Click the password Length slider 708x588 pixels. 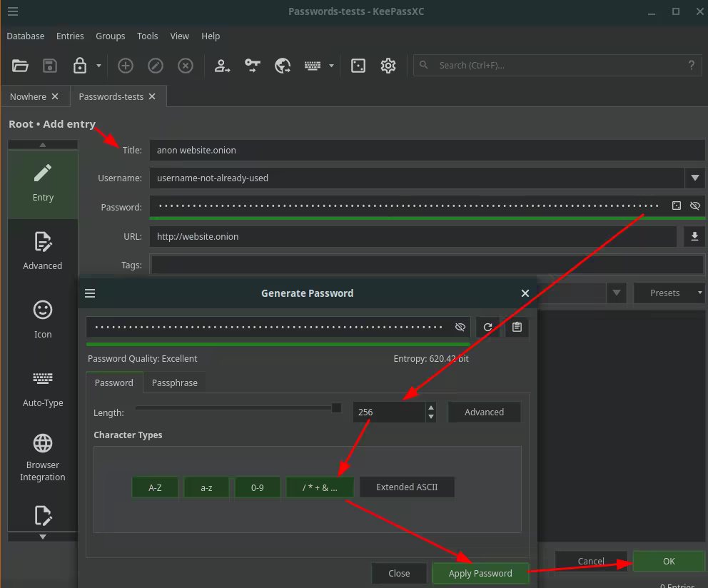pos(238,408)
